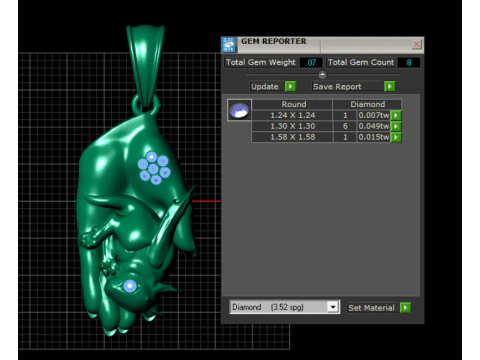480x360 pixels.
Task: Click the 0.015tw weight value
Action: (x=373, y=137)
